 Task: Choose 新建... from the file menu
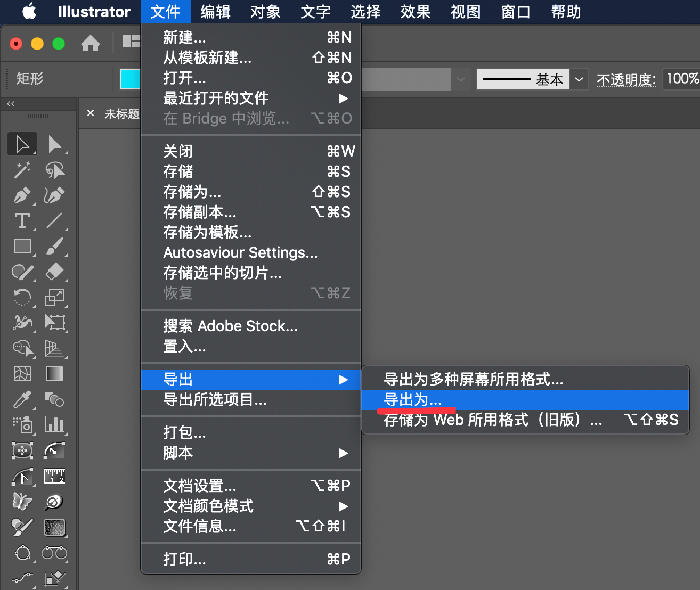[x=251, y=37]
